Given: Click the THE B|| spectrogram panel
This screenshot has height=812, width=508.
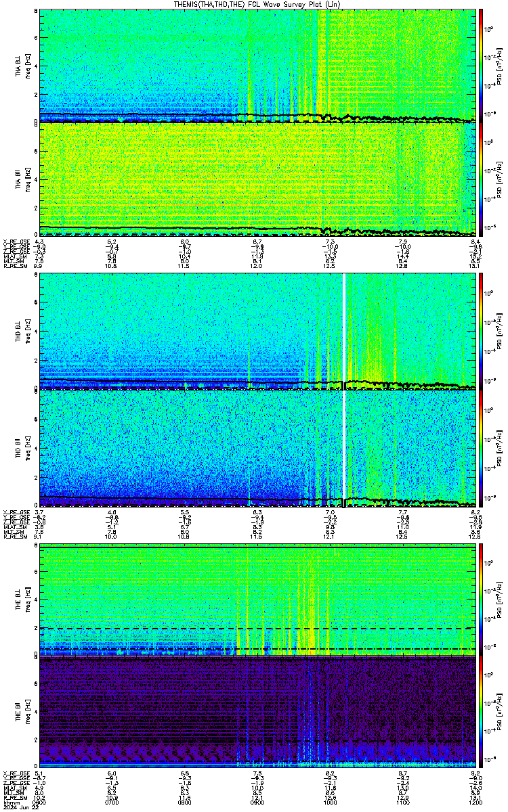Looking at the screenshot, I should [x=257, y=711].
